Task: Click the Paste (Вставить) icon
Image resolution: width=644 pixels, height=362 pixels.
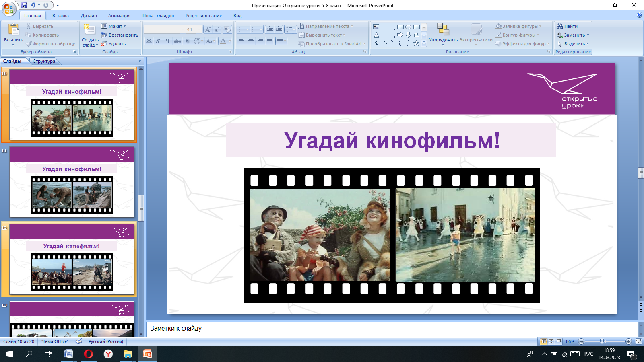Action: click(13, 30)
